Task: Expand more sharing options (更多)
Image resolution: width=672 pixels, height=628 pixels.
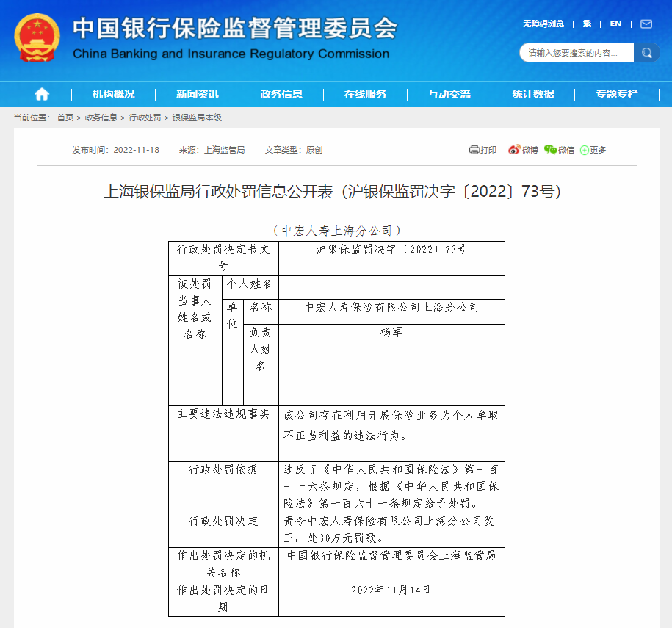Action: [x=593, y=150]
